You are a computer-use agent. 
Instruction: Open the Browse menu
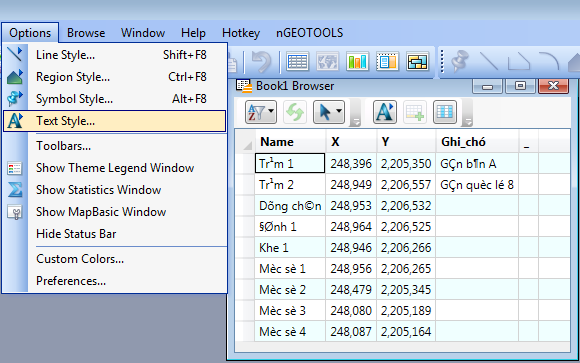click(86, 33)
